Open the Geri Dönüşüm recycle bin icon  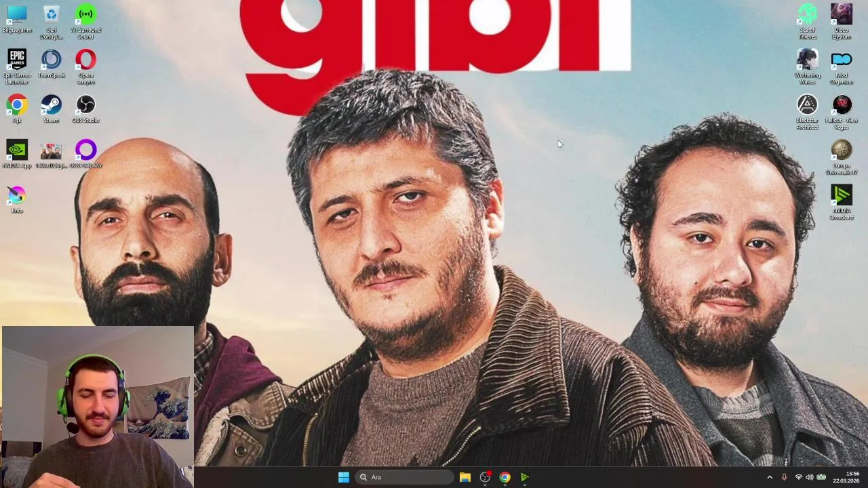(51, 22)
